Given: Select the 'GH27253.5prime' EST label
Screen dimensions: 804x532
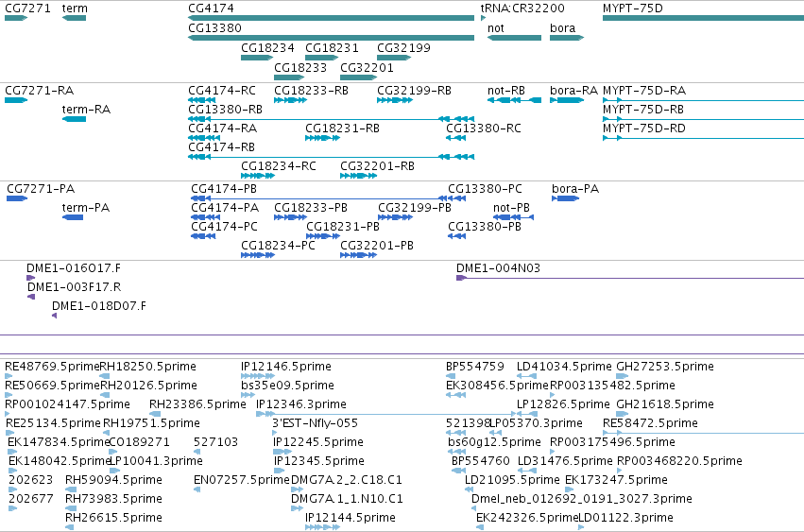Looking at the screenshot, I should coord(665,367).
